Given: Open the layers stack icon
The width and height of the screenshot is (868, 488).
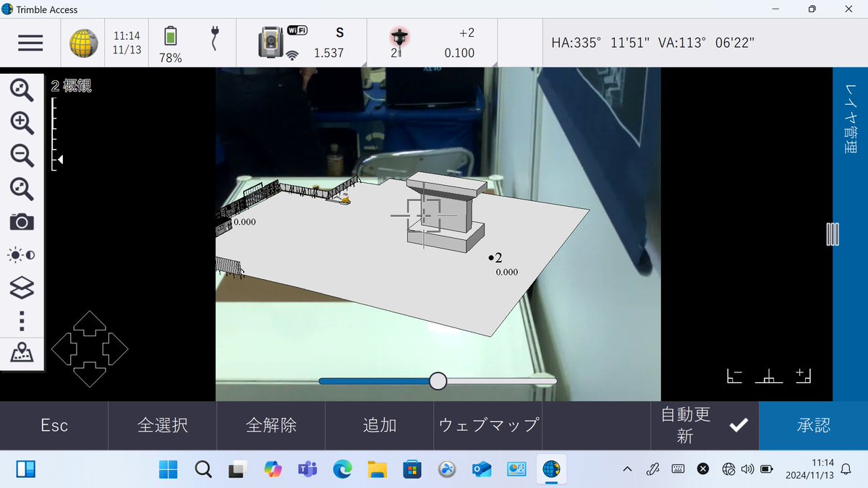Looking at the screenshot, I should coord(22,288).
